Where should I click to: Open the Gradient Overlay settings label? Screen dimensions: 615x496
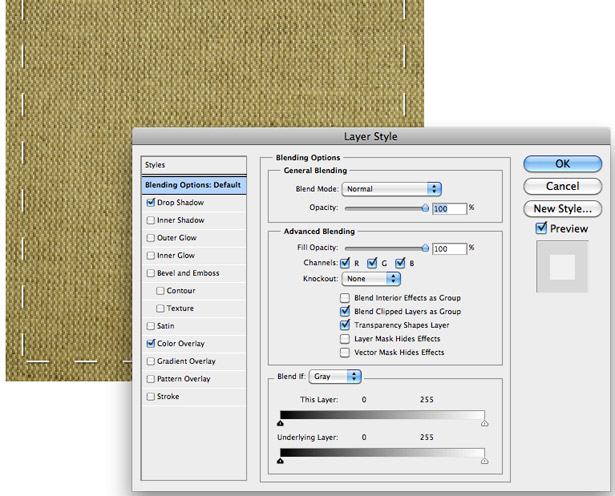coord(186,361)
